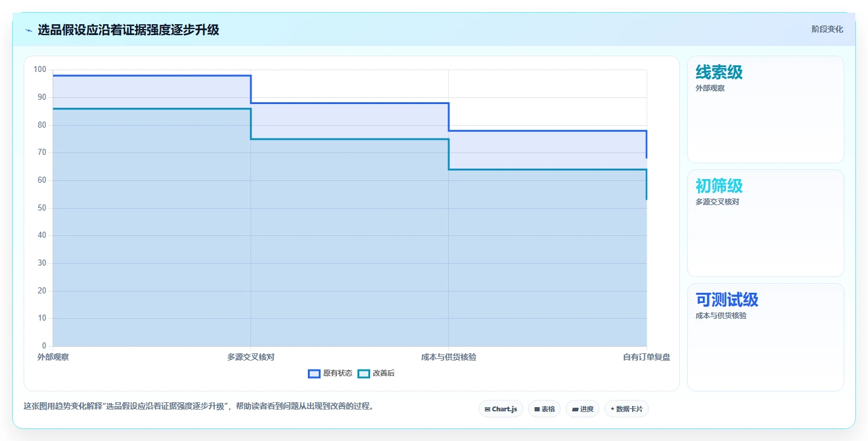Toggle the 改善后 legend item
Image resolution: width=868 pixels, height=441 pixels.
coord(376,373)
